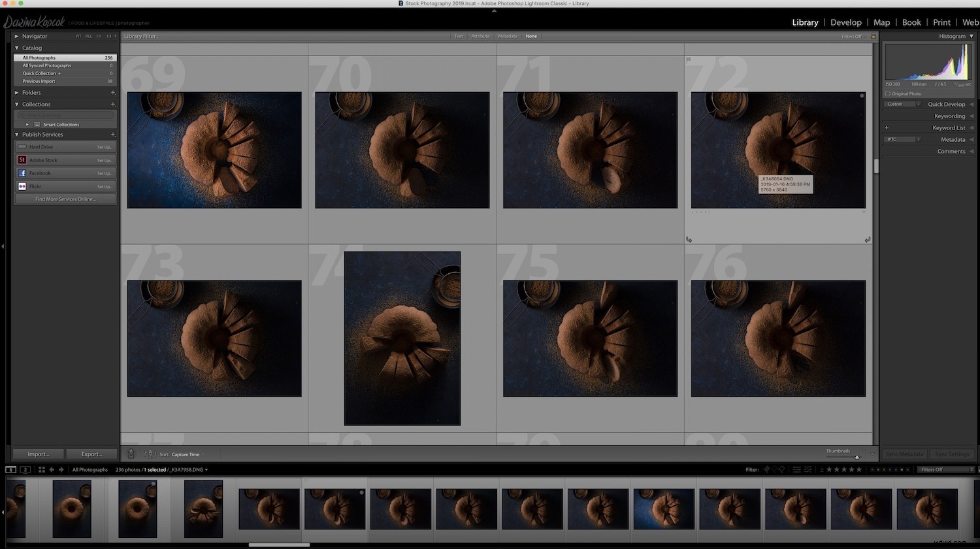Select Grid view in the filmstrip toolbar
980x549 pixels.
click(x=42, y=469)
